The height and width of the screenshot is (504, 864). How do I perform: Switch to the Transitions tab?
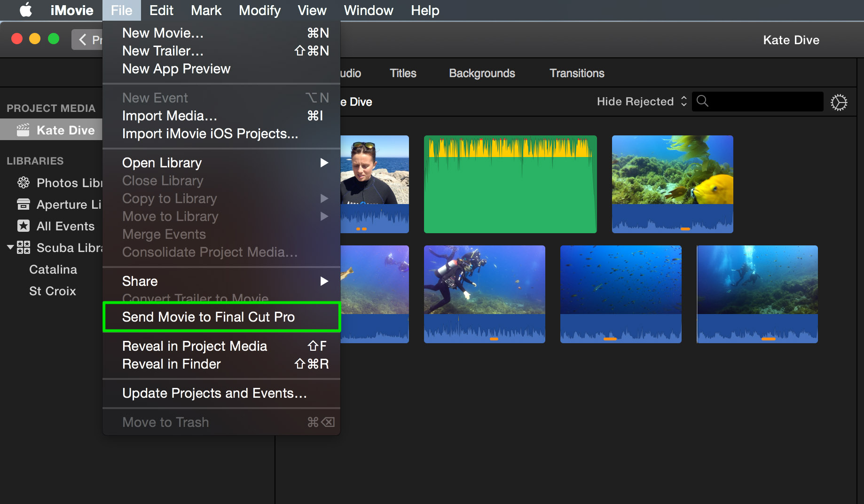coord(577,73)
